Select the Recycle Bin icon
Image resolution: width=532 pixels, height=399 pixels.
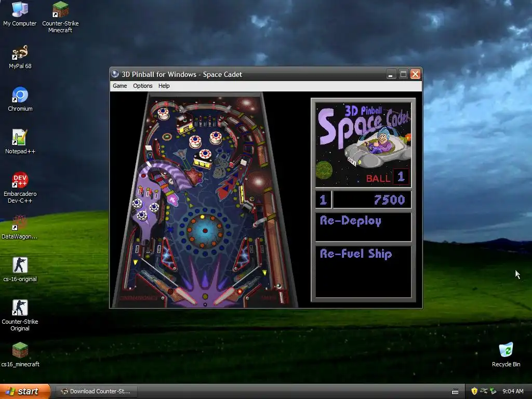(x=506, y=355)
